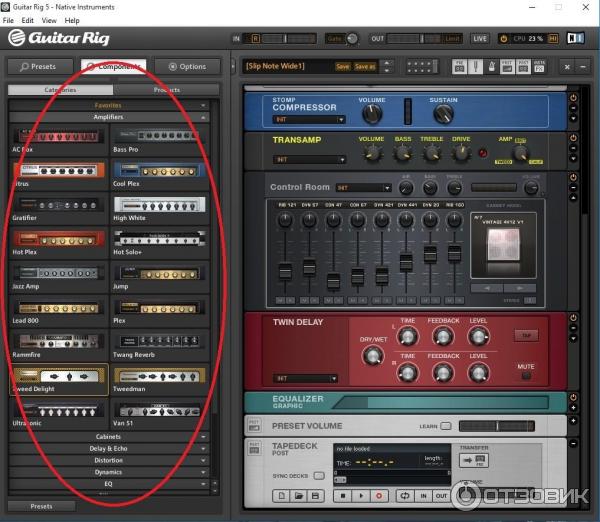Open a file in the Tapedeck

(299, 495)
